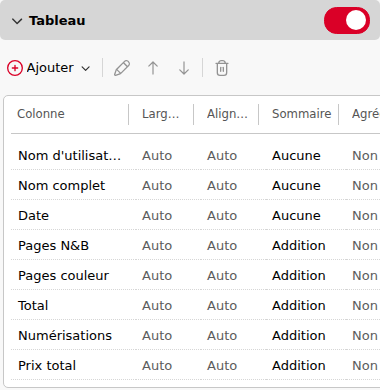Click Addition in the Pages N&B row
The height and width of the screenshot is (390, 380).
pyautogui.click(x=299, y=246)
